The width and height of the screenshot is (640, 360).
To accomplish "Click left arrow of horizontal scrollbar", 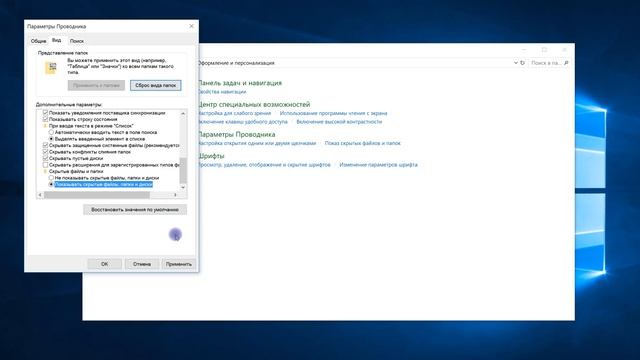I will (x=40, y=195).
